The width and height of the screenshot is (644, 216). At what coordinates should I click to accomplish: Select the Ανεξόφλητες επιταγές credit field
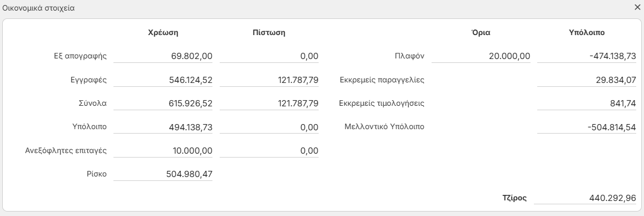point(269,150)
